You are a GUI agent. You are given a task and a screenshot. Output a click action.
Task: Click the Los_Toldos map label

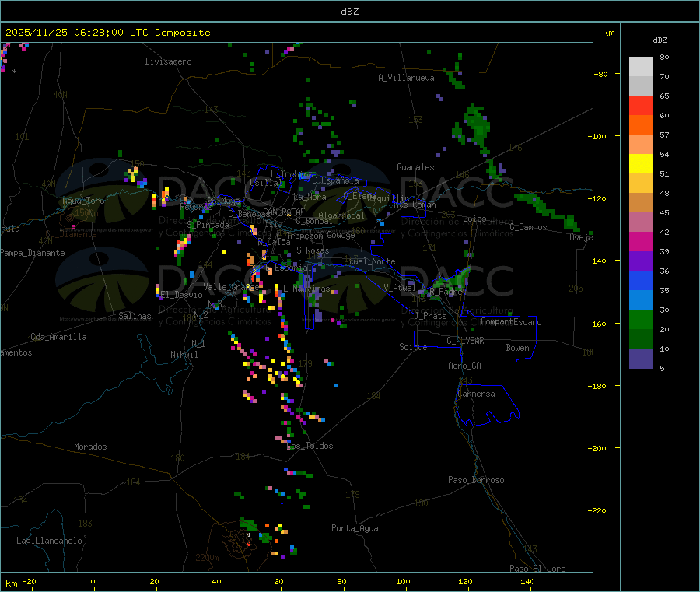pos(310,446)
